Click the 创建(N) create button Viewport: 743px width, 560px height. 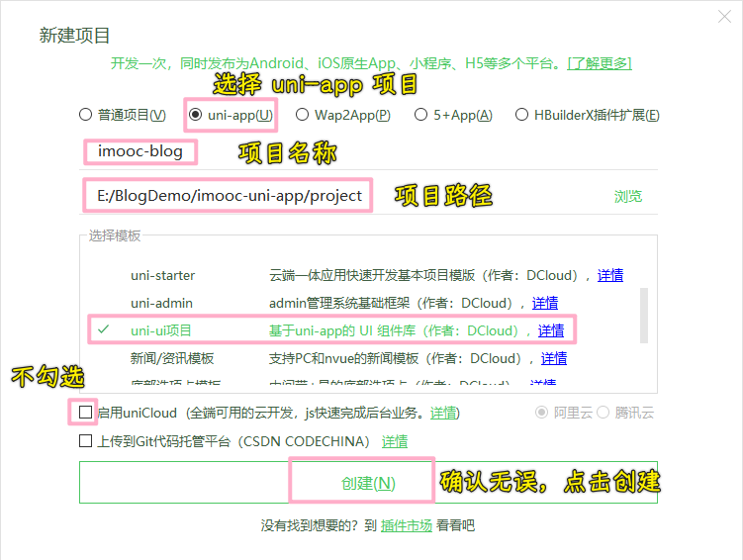[x=368, y=483]
